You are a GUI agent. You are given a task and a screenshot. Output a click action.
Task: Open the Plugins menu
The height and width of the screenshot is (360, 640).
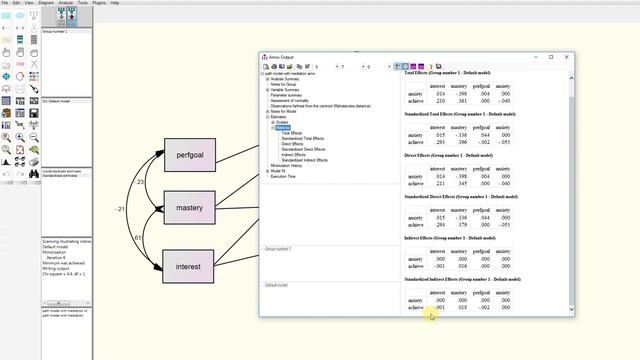(99, 2)
